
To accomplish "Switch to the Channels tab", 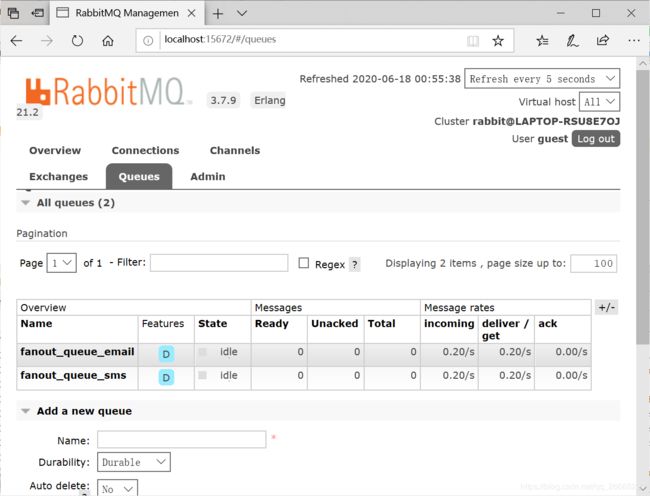I will (235, 150).
